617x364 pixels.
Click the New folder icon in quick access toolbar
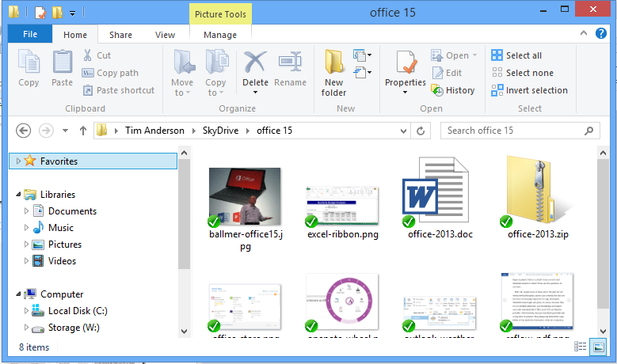[57, 13]
